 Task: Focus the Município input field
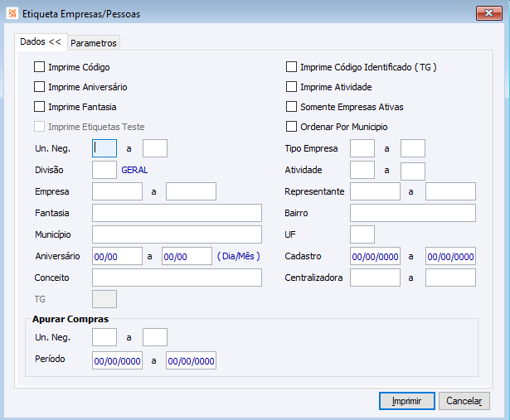point(177,234)
